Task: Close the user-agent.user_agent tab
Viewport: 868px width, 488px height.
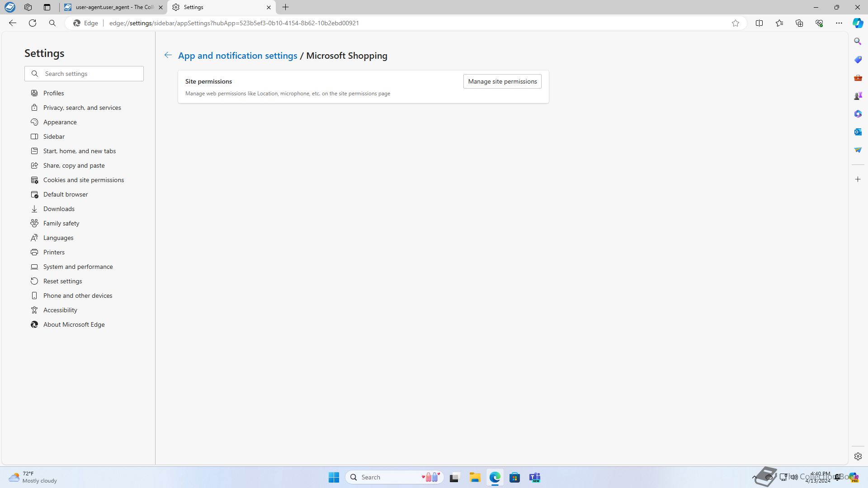Action: (160, 7)
